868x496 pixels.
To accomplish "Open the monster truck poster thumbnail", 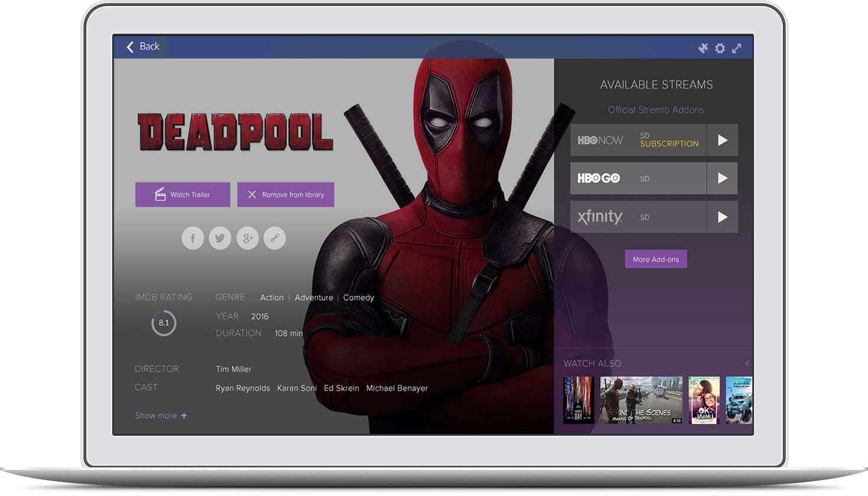I will tap(739, 400).
